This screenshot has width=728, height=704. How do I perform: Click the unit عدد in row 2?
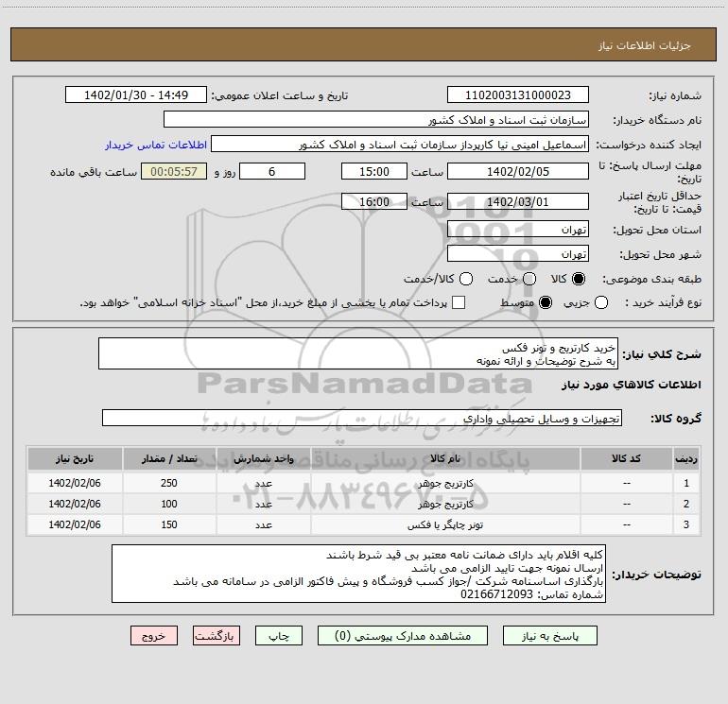tap(263, 504)
